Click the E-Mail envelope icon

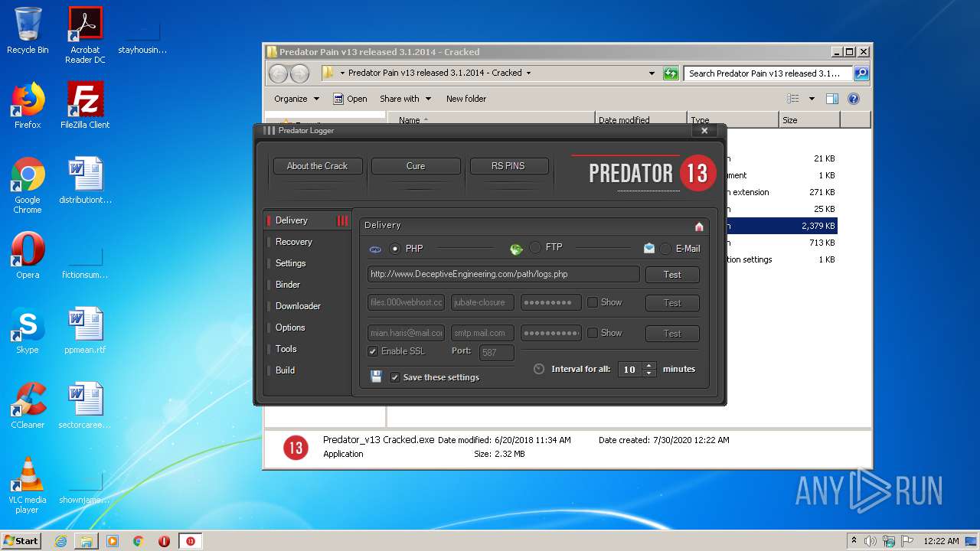(x=649, y=248)
